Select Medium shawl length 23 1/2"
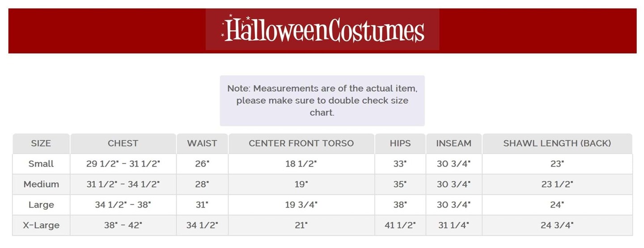The height and width of the screenshot is (248, 644). click(557, 184)
